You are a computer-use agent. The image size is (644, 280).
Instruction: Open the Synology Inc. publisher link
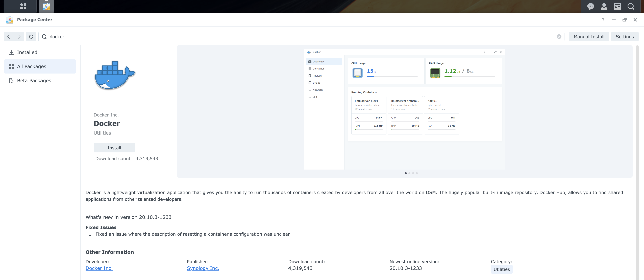tap(203, 268)
